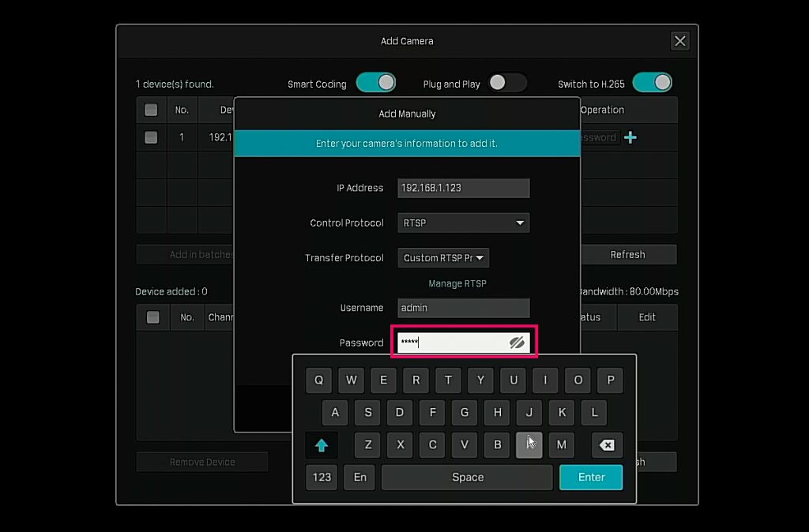809x532 pixels.
Task: Close the Add Camera window
Action: [679, 41]
